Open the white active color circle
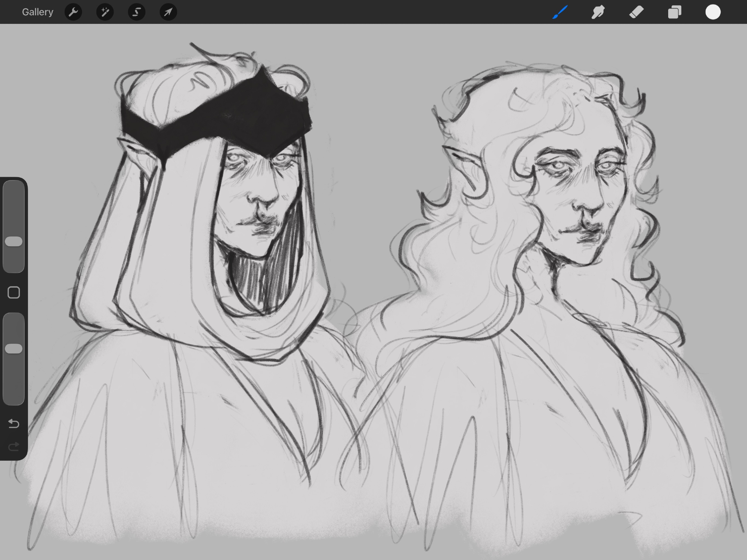The width and height of the screenshot is (747, 560). pos(713,12)
